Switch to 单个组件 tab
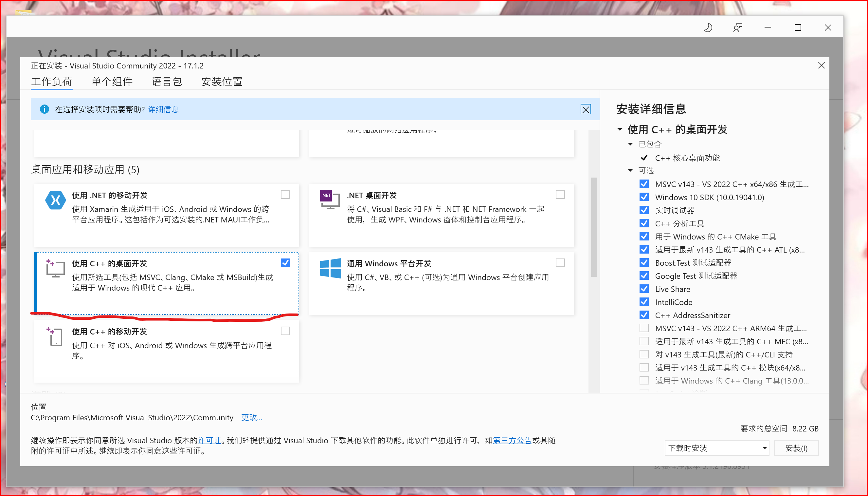Screen dimensions: 868x496 pyautogui.click(x=112, y=82)
